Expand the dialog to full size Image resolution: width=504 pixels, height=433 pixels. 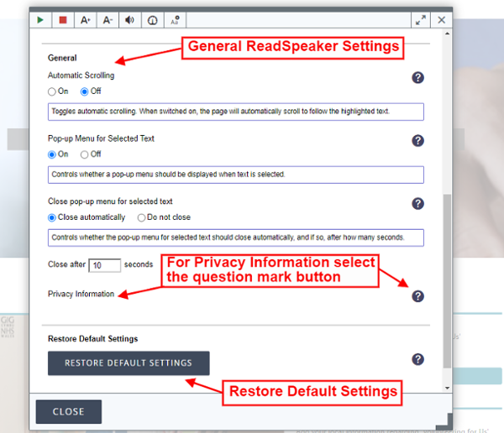(x=421, y=20)
